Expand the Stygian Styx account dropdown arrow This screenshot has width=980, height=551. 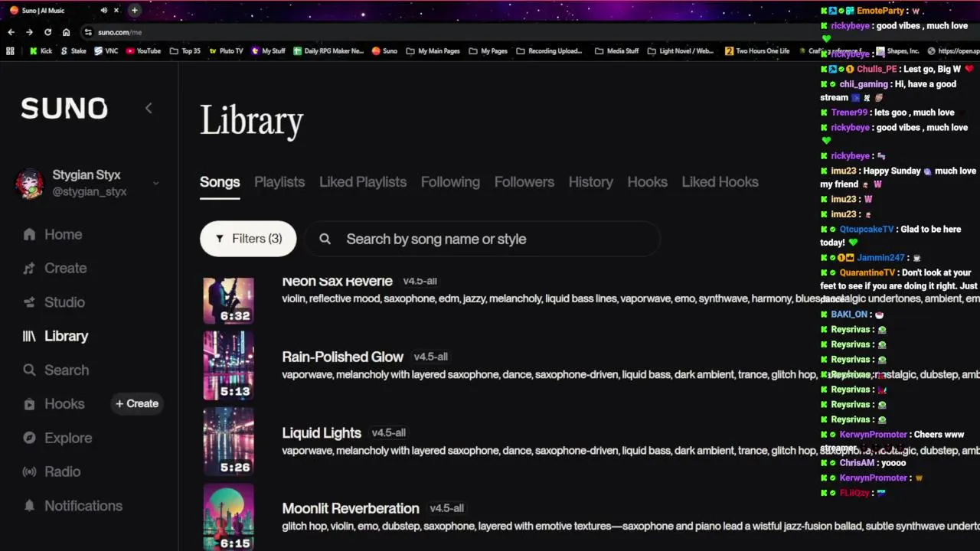[x=155, y=183]
